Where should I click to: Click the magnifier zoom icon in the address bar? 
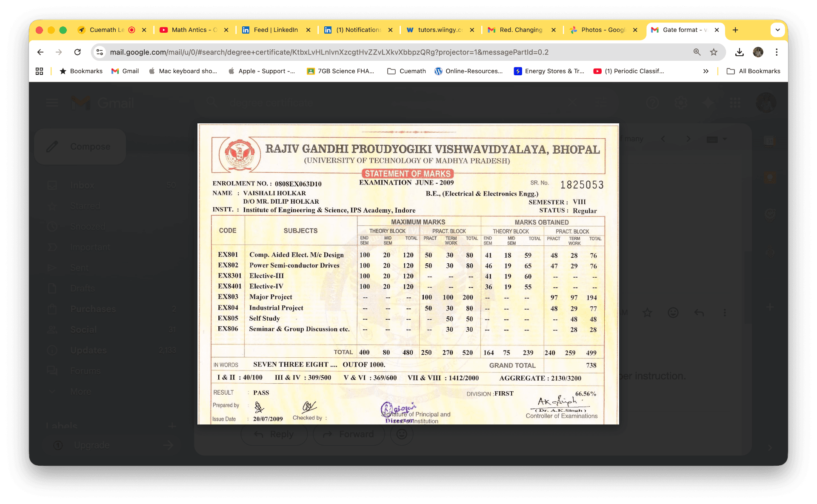pos(697,52)
